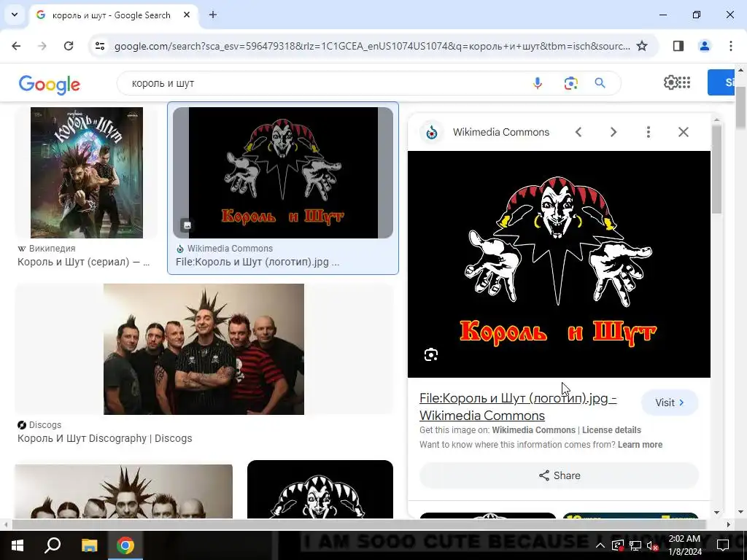Click the Chrome tab search chevron

[15, 15]
